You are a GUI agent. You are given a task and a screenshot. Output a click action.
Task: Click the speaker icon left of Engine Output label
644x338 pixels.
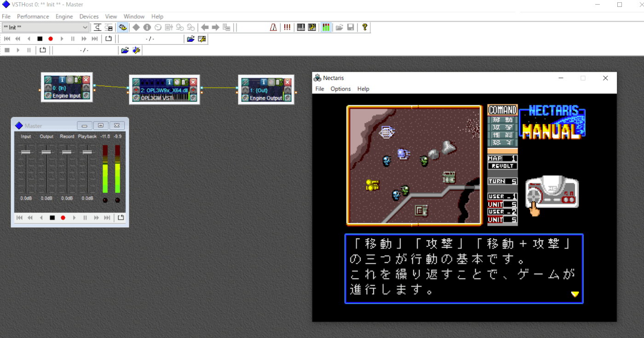click(245, 97)
